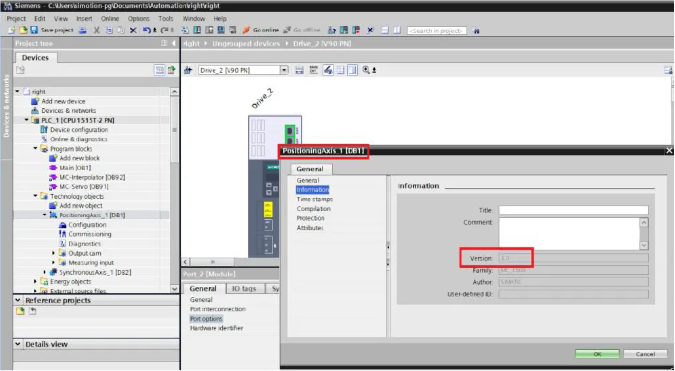The height and width of the screenshot is (371, 675).
Task: Click the Title input field
Action: [x=573, y=210]
